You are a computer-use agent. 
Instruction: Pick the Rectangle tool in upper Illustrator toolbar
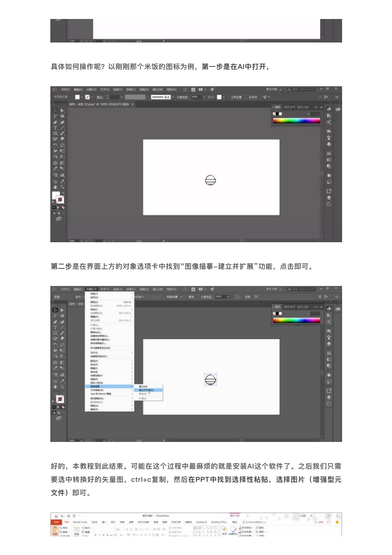point(55,134)
